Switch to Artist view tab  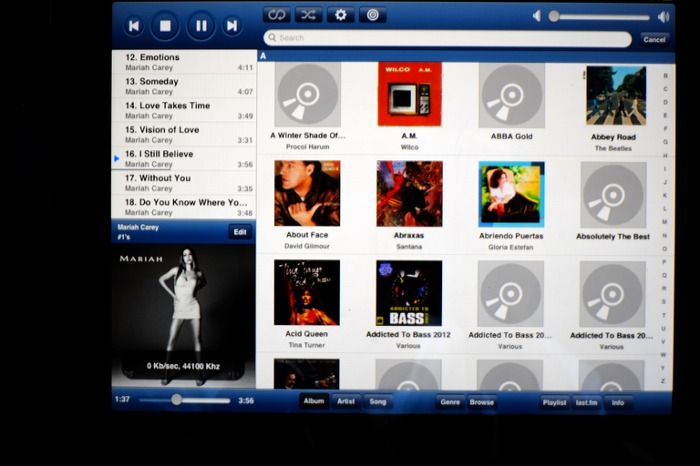coord(346,401)
